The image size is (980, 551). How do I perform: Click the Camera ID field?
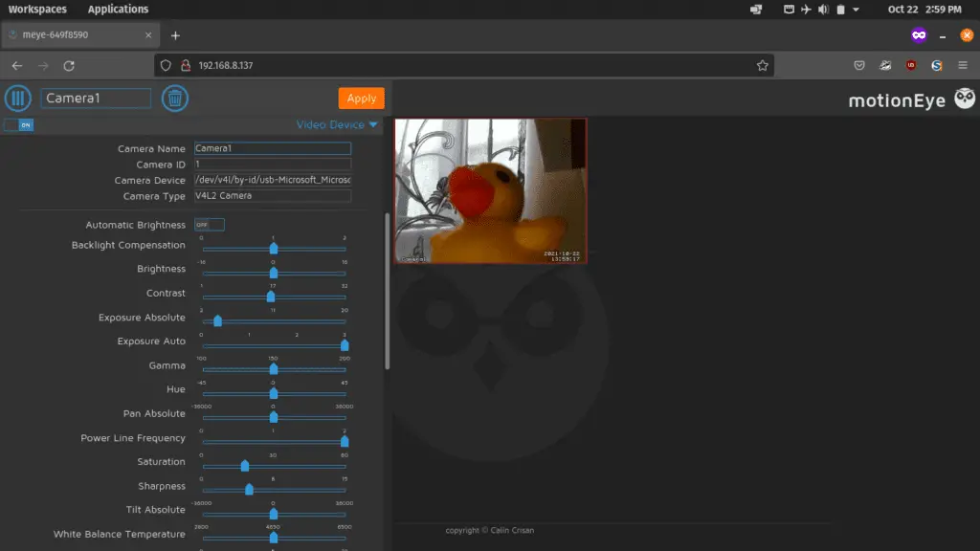(x=273, y=165)
